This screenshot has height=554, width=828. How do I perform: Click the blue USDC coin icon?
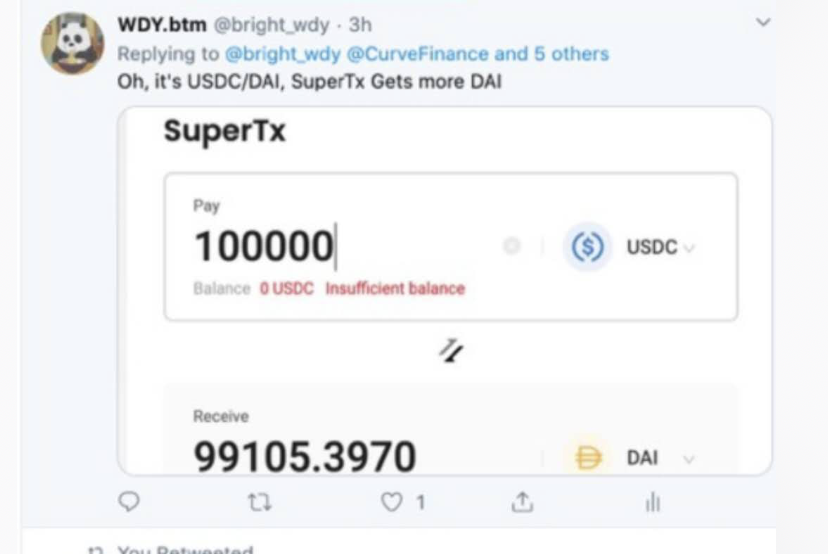pos(588,247)
